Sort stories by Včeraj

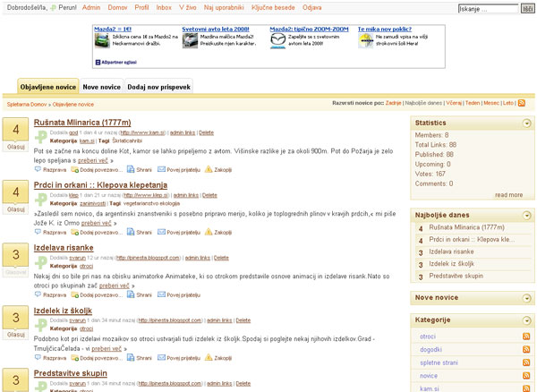(x=454, y=103)
